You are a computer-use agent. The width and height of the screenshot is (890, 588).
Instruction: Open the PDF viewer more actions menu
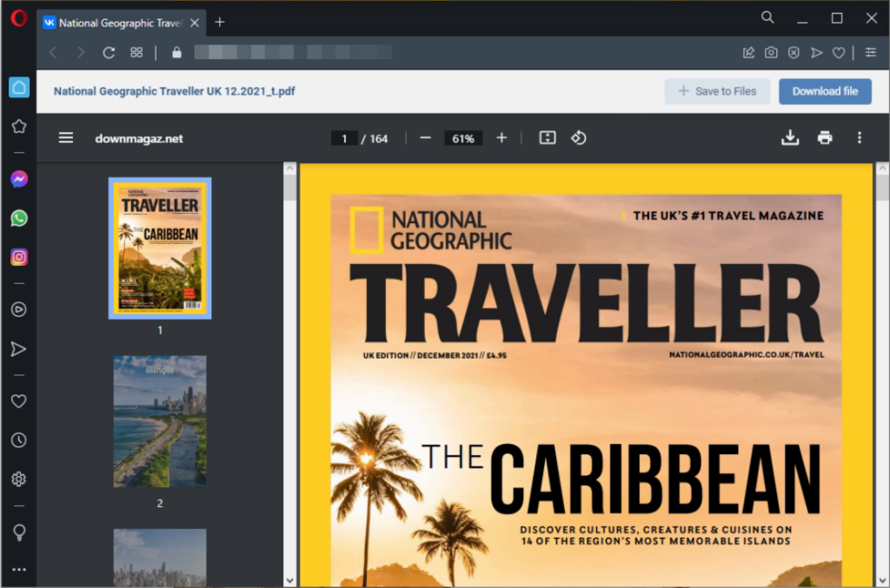(x=859, y=138)
